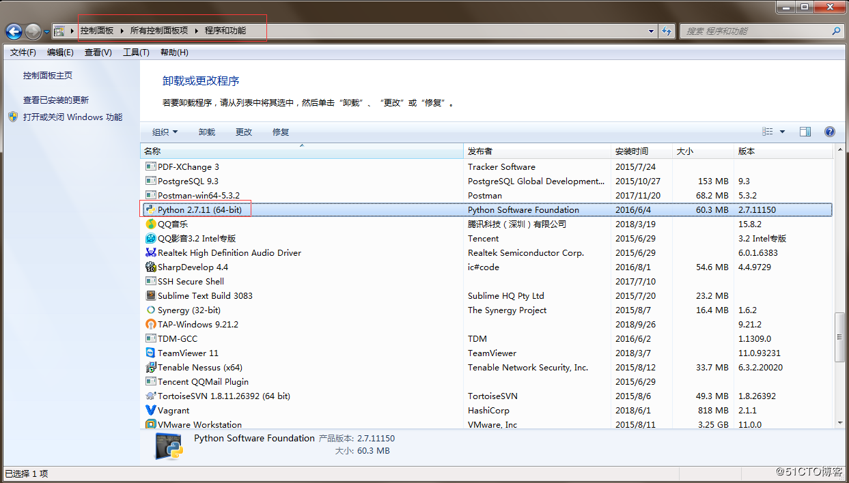Open the 工具(T) menu
The image size is (849, 483).
pyautogui.click(x=136, y=53)
